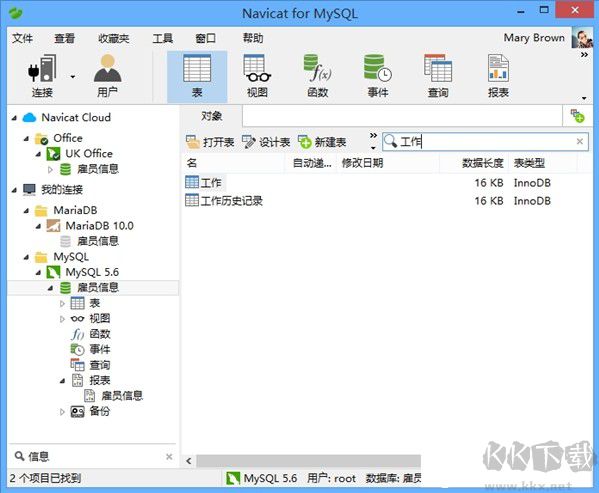Image resolution: width=599 pixels, height=493 pixels.
Task: Open the 工具 menu
Action: pos(163,38)
